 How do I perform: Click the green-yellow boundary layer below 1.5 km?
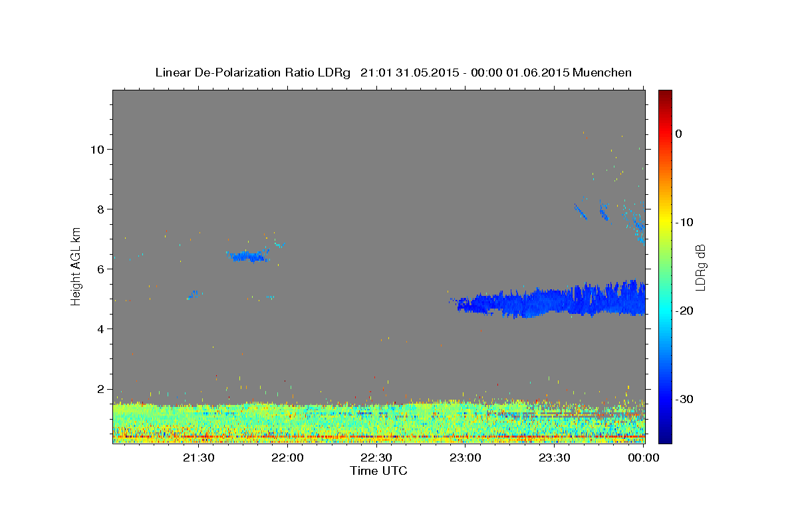click(378, 422)
